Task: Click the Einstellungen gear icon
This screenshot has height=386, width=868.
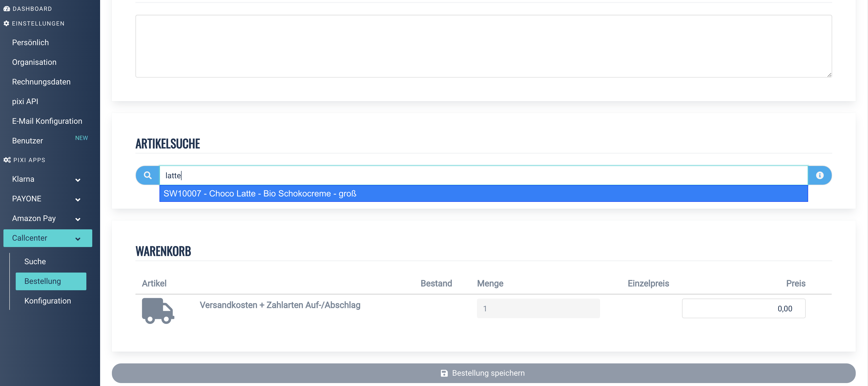Action: click(x=6, y=24)
